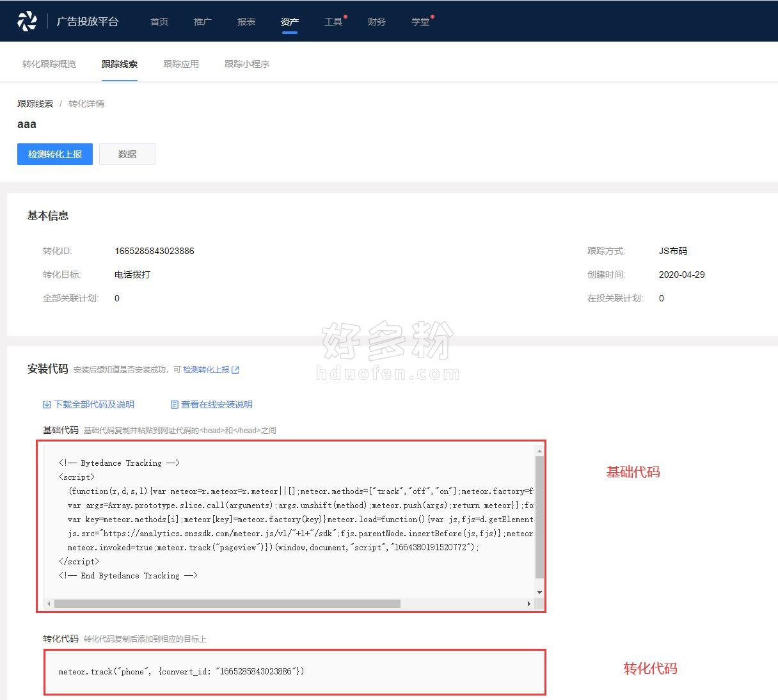
Task: Click the code box vertical scrollbar
Action: pyautogui.click(x=539, y=518)
